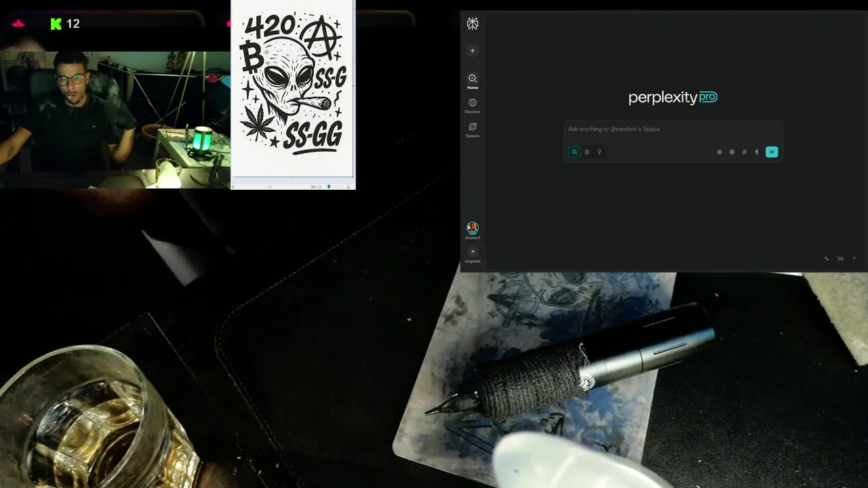Open the Spaces section

coord(473,129)
